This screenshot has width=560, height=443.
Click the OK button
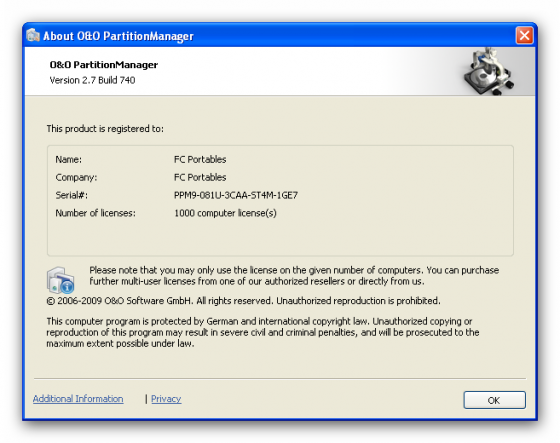494,400
